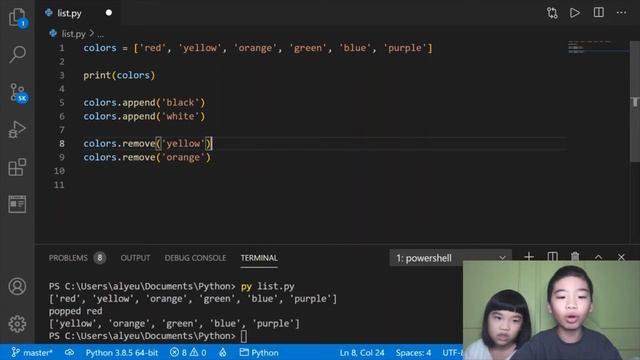The width and height of the screenshot is (640, 360).
Task: Click the 8 badge on Problems tab
Action: tap(100, 258)
